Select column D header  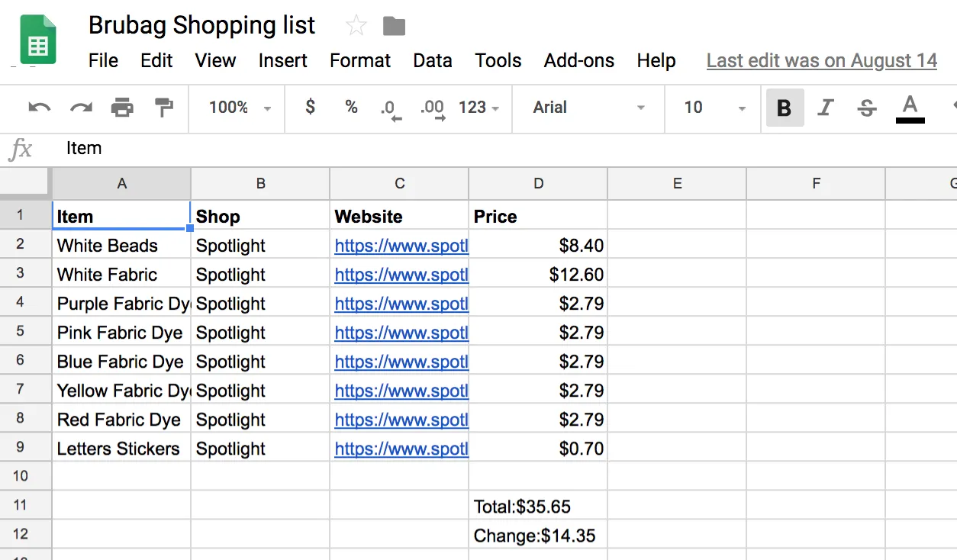tap(538, 183)
